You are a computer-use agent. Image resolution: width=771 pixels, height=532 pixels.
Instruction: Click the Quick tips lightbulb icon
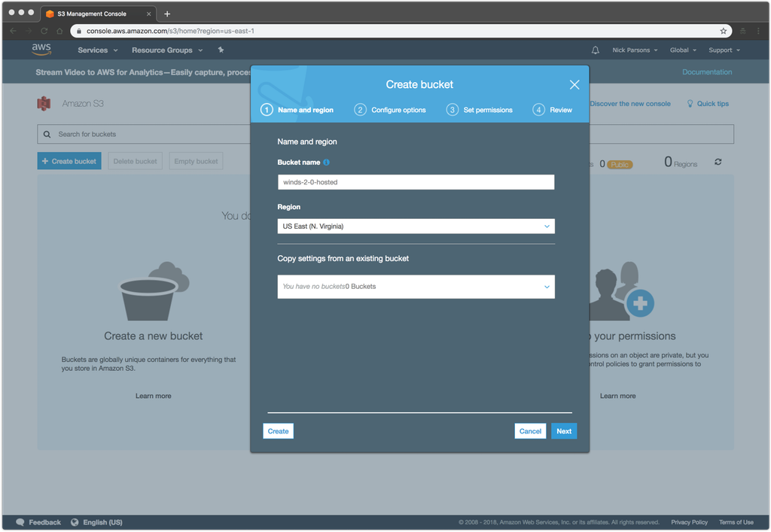690,104
